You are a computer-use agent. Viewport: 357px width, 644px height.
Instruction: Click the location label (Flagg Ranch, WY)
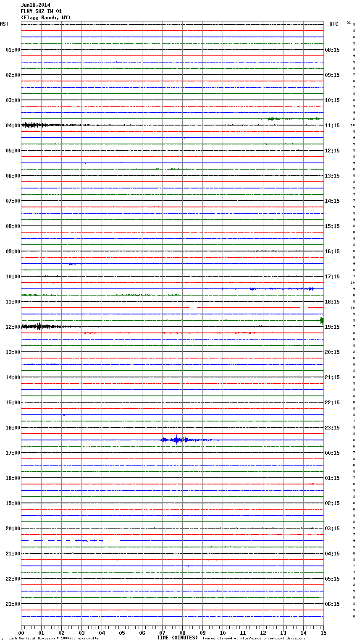coord(46,18)
